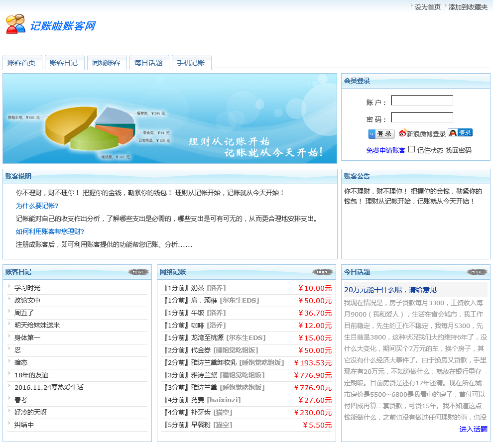Screen dimensions: 493x448
Task: Click the 肩，颈椎 record entry
Action: pos(204,301)
